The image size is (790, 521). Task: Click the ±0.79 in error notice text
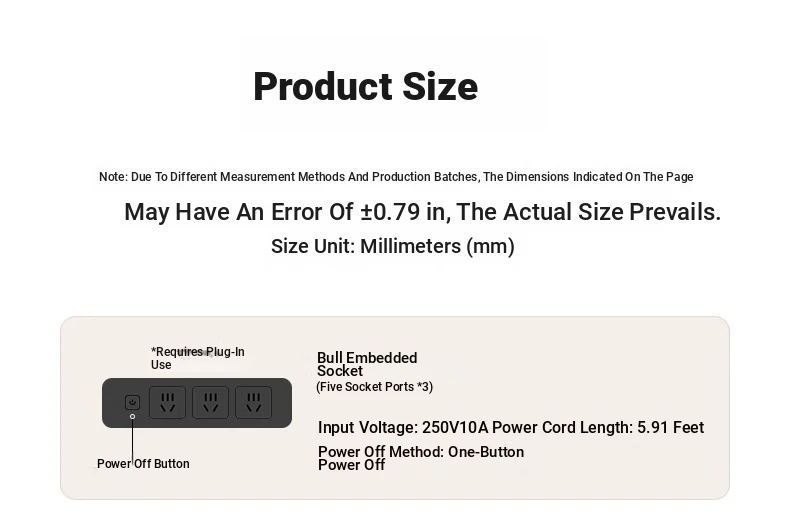pos(422,212)
